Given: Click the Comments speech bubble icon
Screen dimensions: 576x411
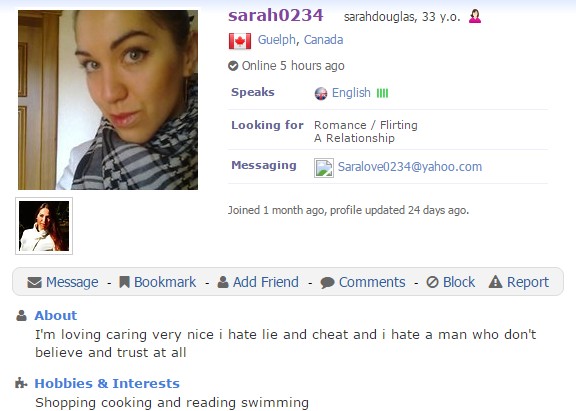Looking at the screenshot, I should click(327, 283).
